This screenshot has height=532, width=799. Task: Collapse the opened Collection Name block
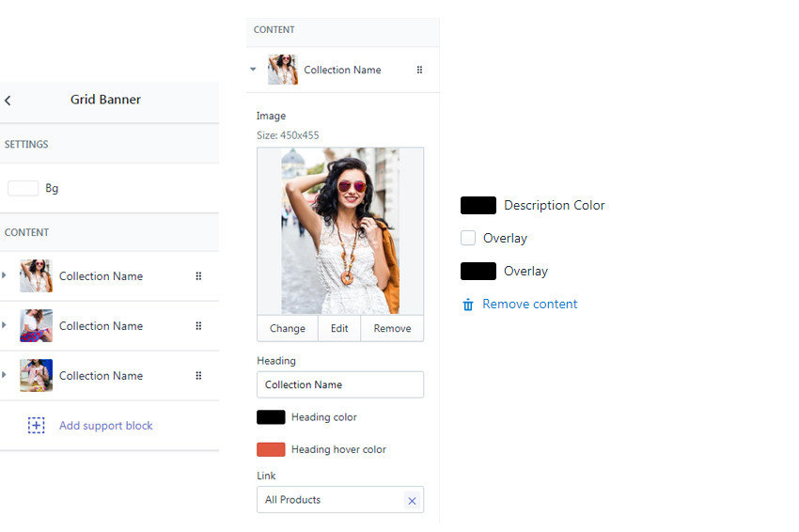tap(253, 70)
